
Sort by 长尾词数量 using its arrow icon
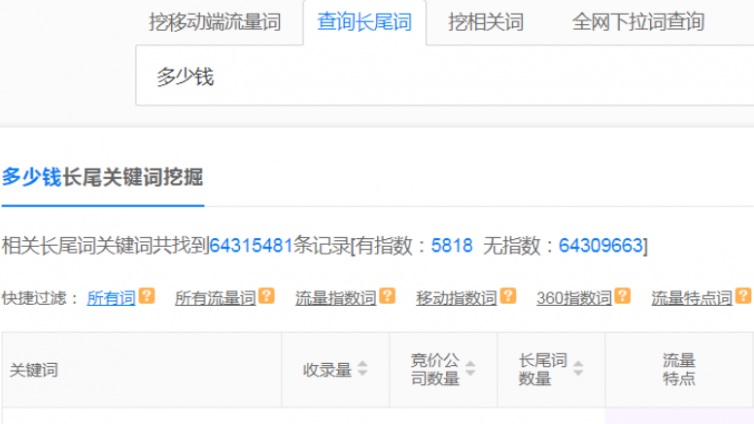pos(578,369)
